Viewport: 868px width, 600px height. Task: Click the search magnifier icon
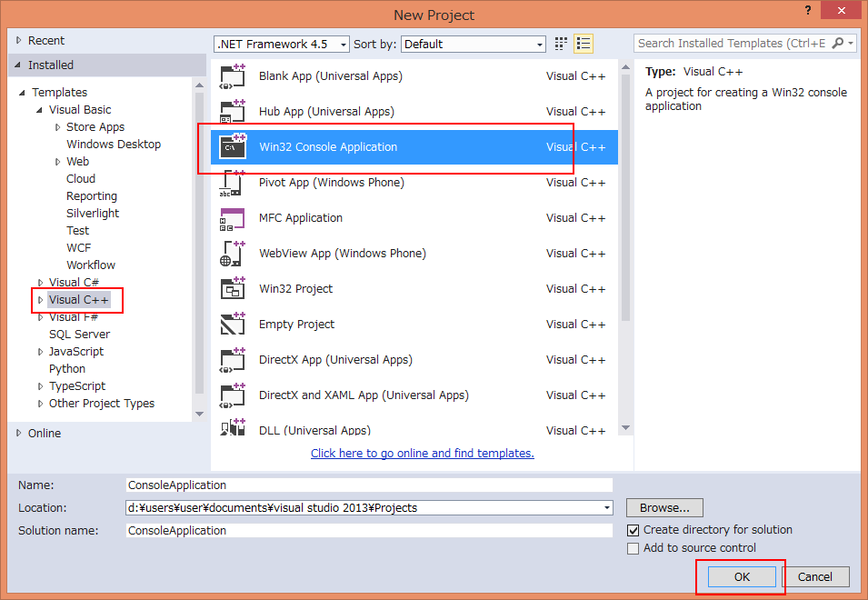click(838, 43)
